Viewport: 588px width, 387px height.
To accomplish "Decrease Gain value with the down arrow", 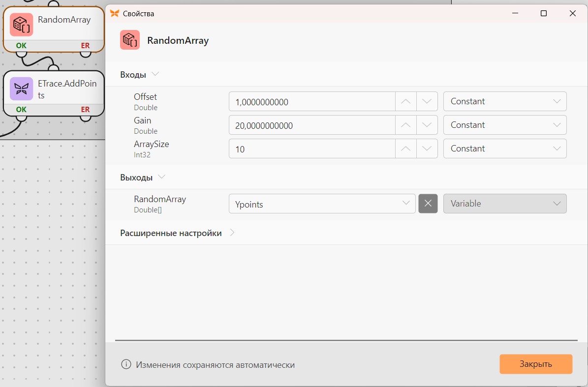I will (427, 125).
